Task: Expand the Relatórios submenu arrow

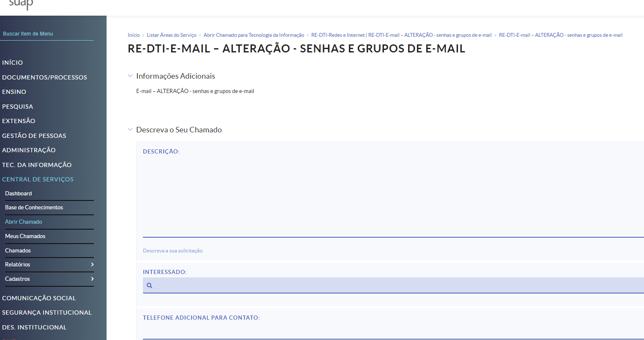Action: (x=92, y=265)
